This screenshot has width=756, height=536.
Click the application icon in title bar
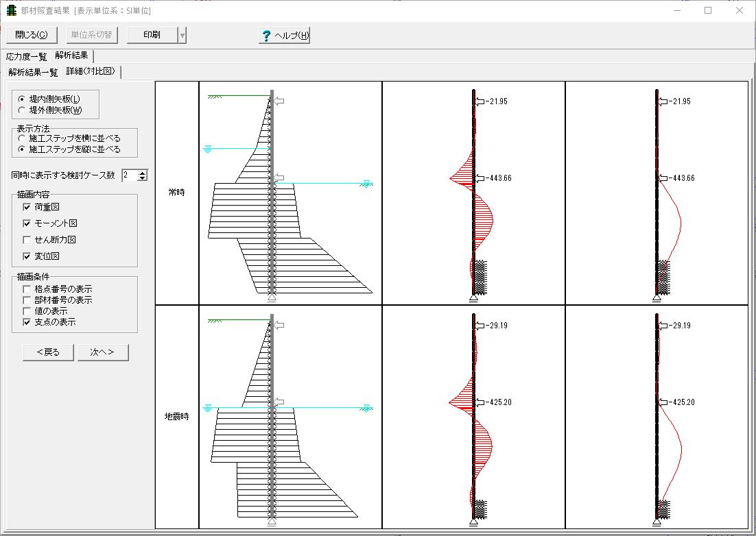(x=11, y=11)
